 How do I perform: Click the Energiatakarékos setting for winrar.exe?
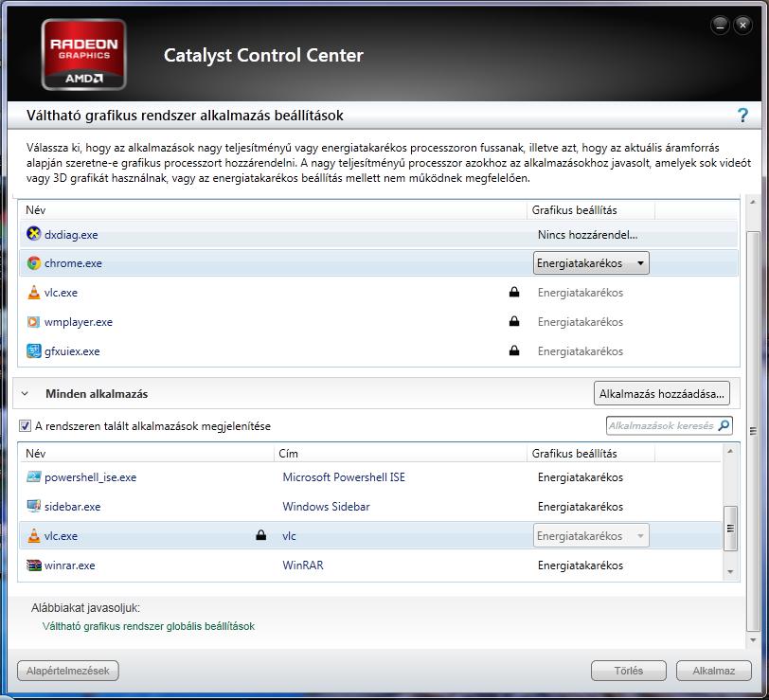click(x=581, y=565)
